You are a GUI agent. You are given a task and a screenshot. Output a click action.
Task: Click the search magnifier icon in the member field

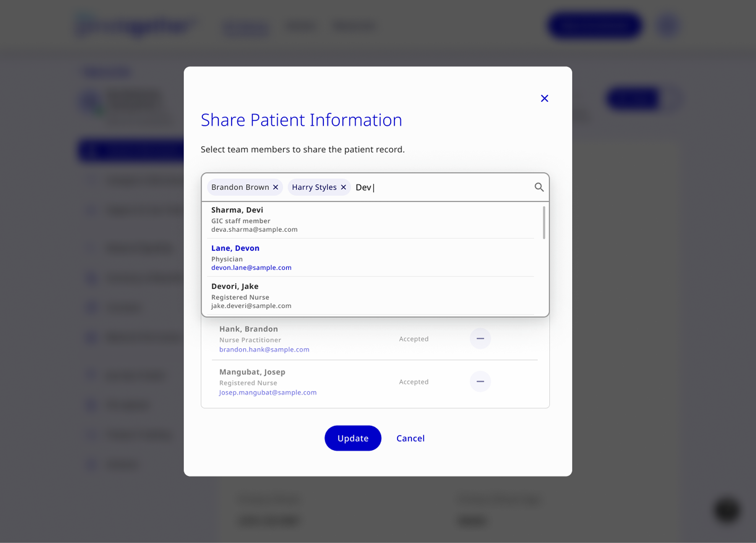click(x=539, y=187)
